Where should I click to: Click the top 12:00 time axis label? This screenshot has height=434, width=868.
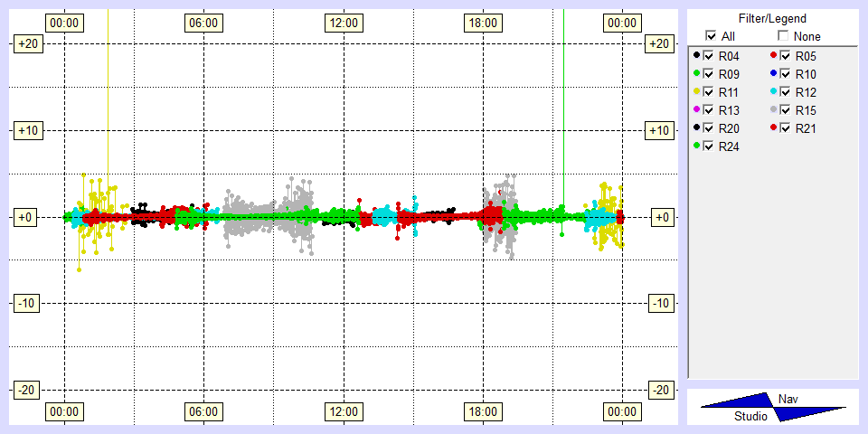coord(343,22)
